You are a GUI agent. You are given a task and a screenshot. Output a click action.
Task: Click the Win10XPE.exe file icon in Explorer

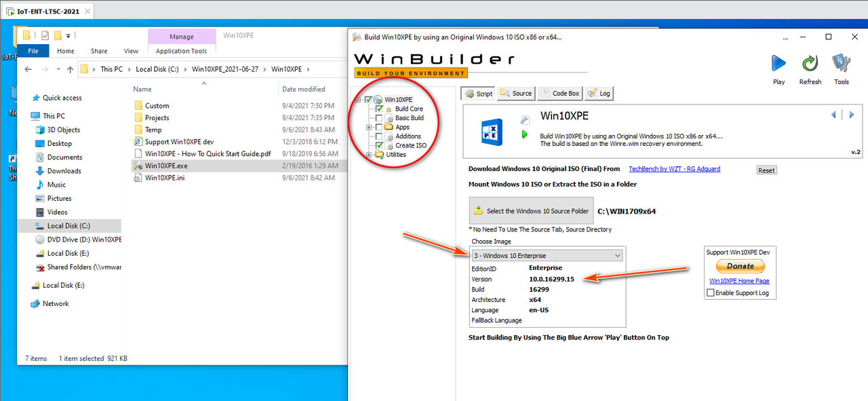point(138,166)
